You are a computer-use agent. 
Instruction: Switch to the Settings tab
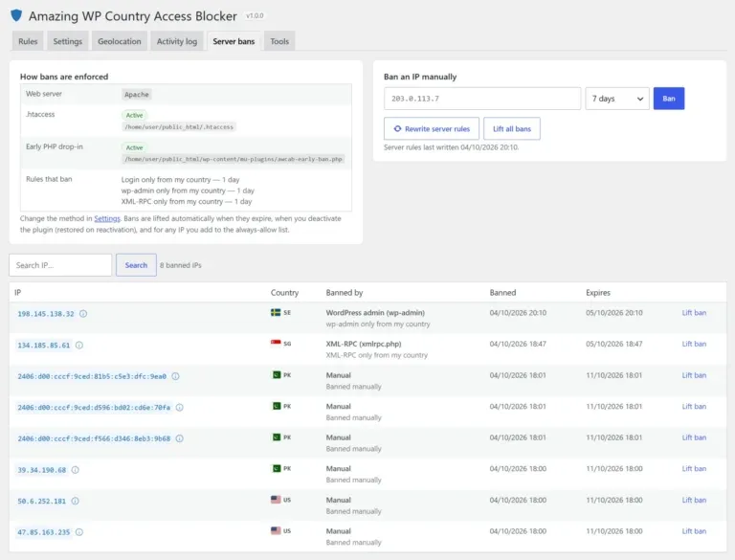coord(68,41)
